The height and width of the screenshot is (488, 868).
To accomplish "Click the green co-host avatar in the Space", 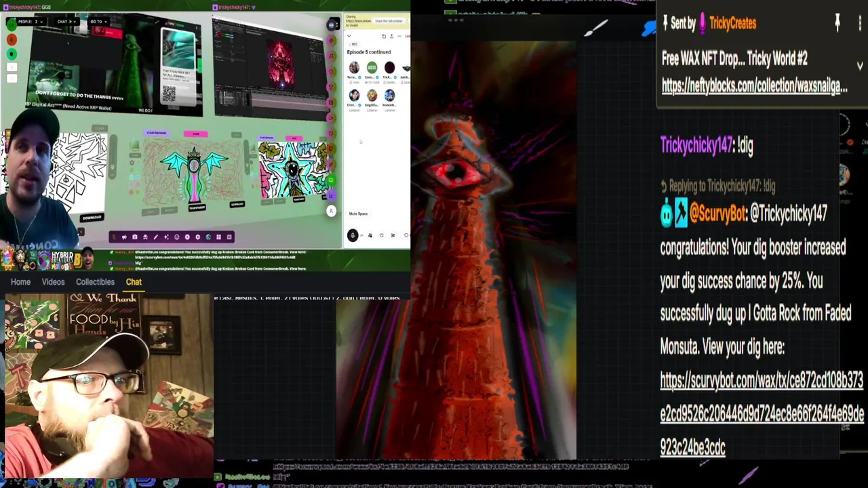I will (x=372, y=68).
